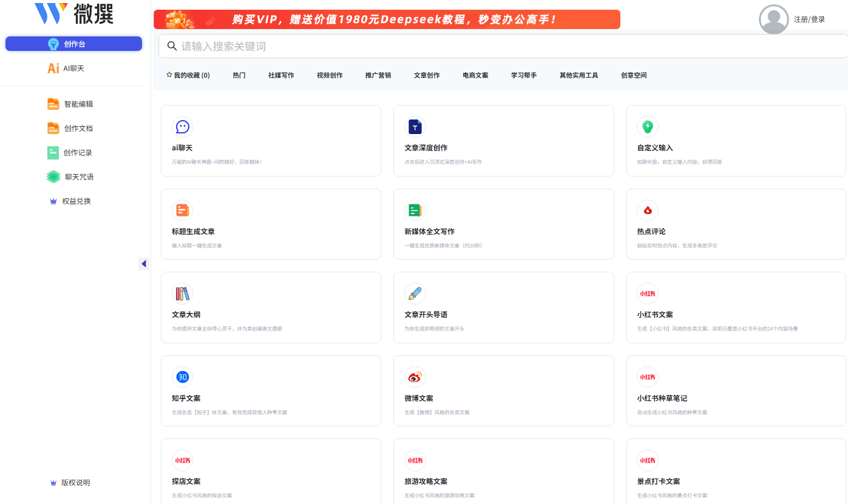This screenshot has width=848, height=504.
Task: Click the 自定义输入 green bulb icon
Action: 648,127
